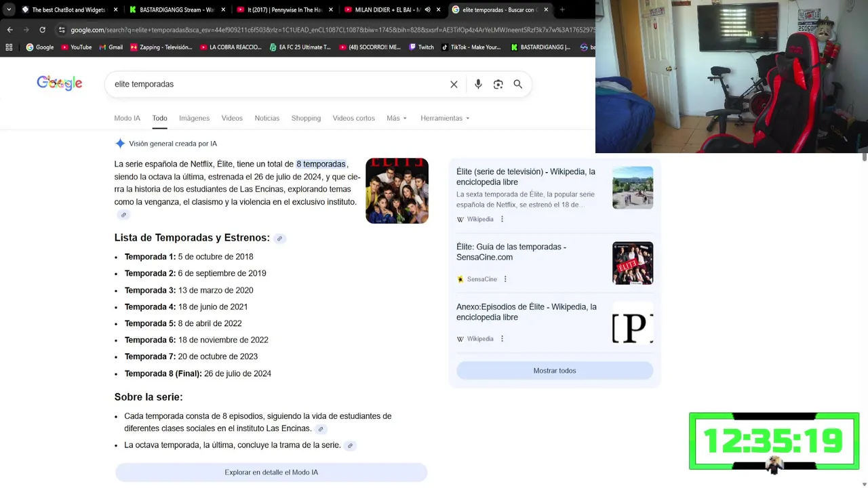Open SensaCine Élite poster thumbnail

click(633, 263)
